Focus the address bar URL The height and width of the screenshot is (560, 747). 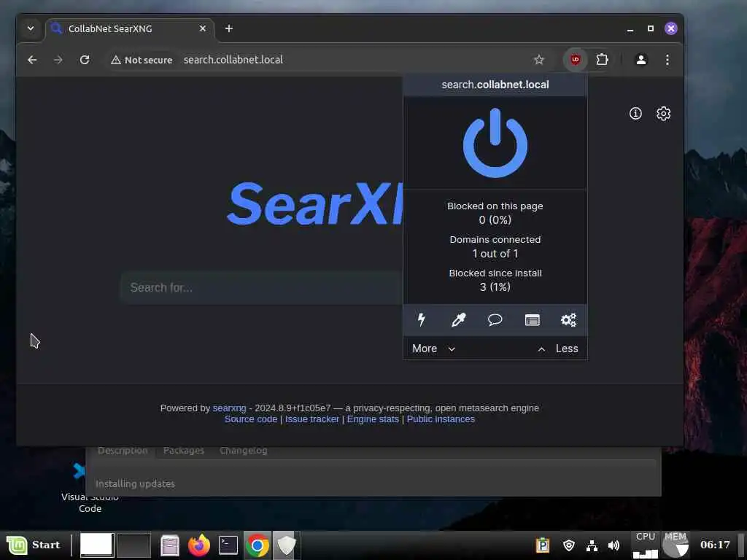pyautogui.click(x=233, y=60)
